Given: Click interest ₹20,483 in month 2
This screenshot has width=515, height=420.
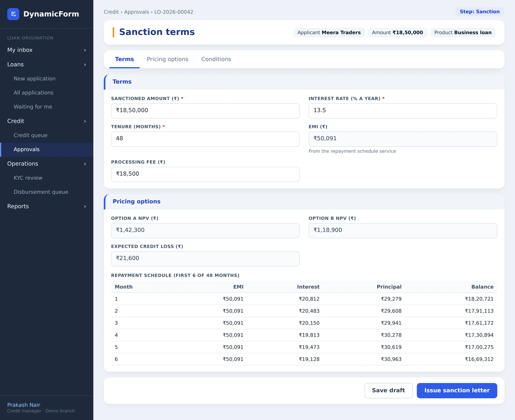Looking at the screenshot, I should coord(309,311).
